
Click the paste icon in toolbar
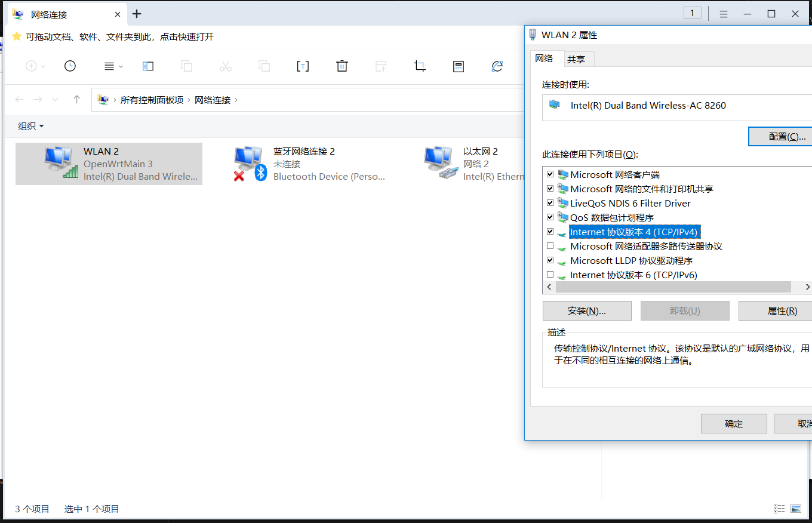[x=264, y=66]
